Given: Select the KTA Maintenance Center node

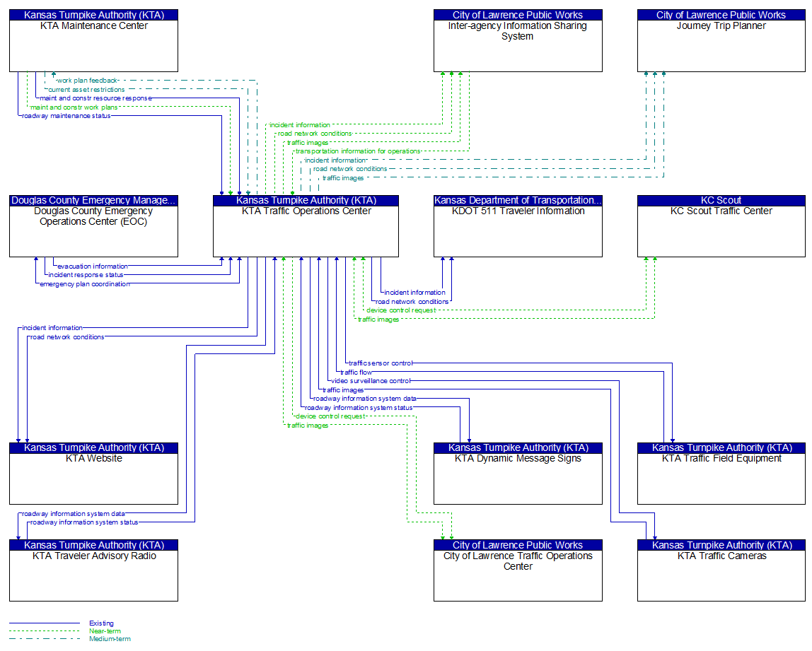Looking at the screenshot, I should pos(94,40).
